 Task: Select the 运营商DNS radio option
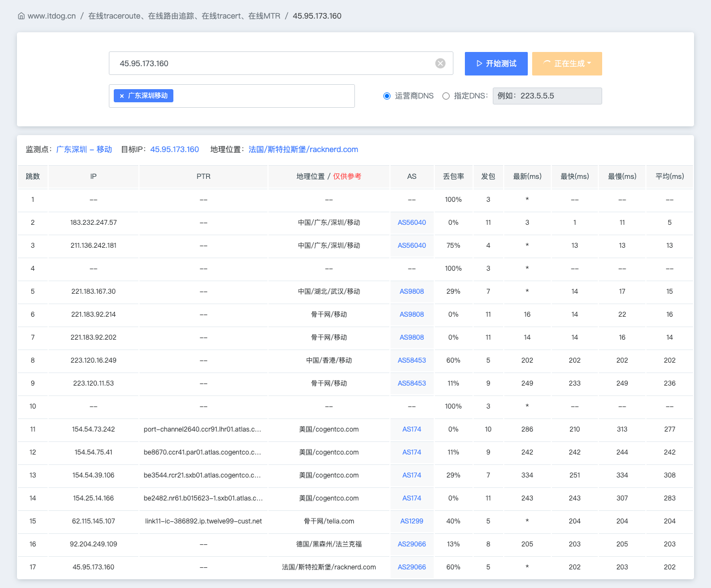(x=387, y=96)
